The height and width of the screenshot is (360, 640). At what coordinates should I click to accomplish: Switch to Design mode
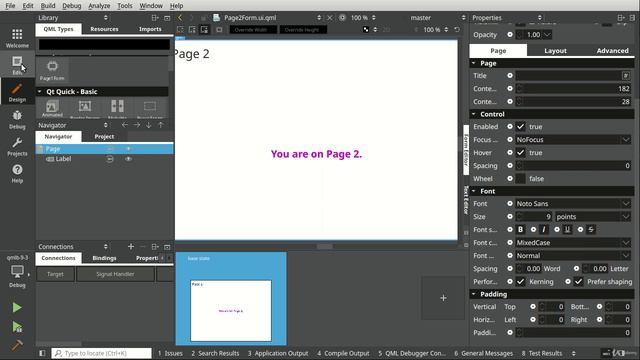pyautogui.click(x=17, y=92)
